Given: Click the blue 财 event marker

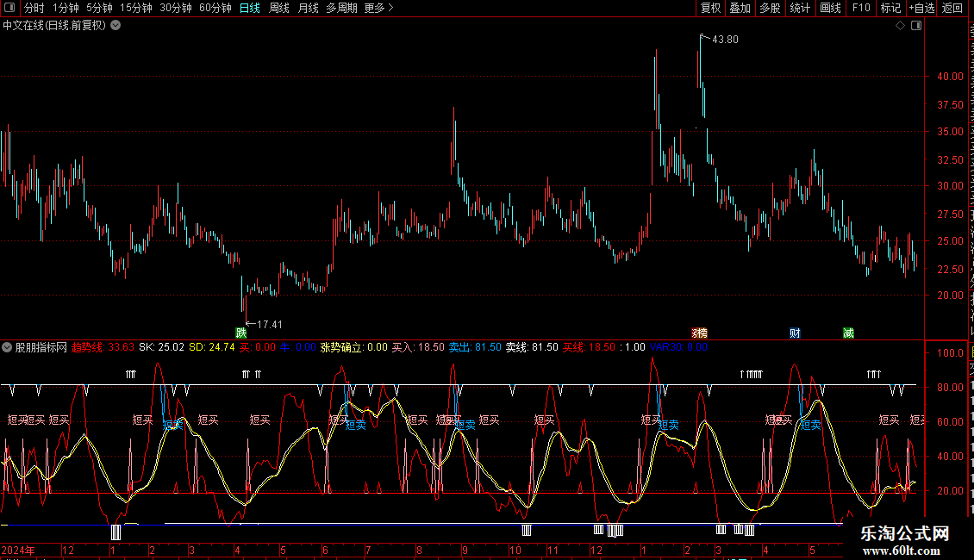Looking at the screenshot, I should point(795,333).
